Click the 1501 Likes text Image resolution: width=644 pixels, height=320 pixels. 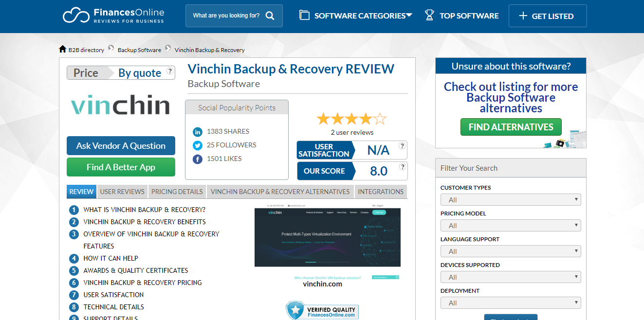[224, 159]
